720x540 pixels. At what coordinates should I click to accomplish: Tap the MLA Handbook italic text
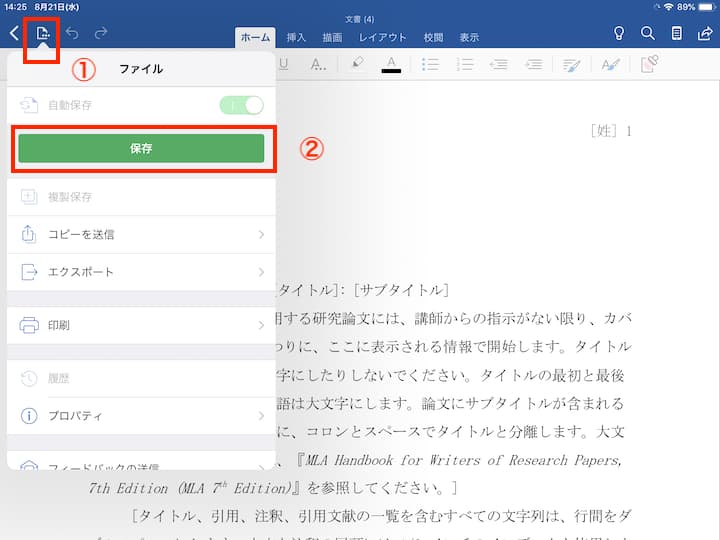tap(463, 460)
